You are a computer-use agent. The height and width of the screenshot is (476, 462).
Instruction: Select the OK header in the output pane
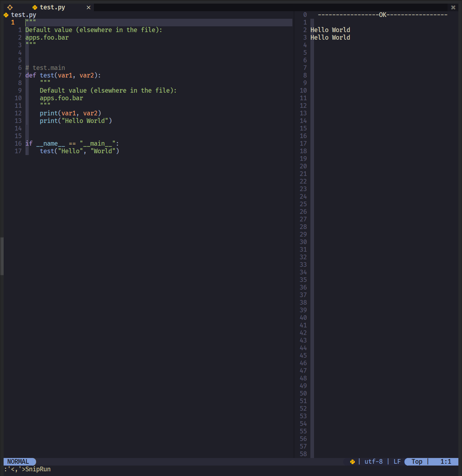383,15
